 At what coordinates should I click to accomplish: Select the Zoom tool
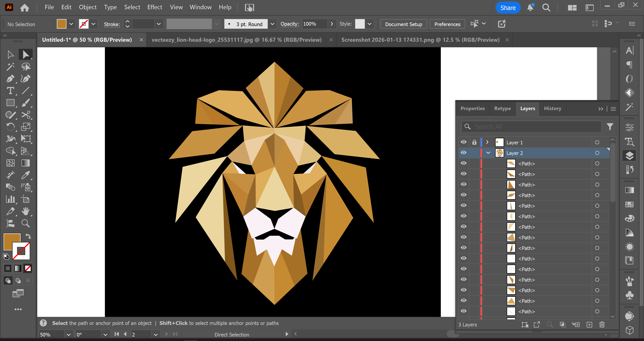pos(25,223)
